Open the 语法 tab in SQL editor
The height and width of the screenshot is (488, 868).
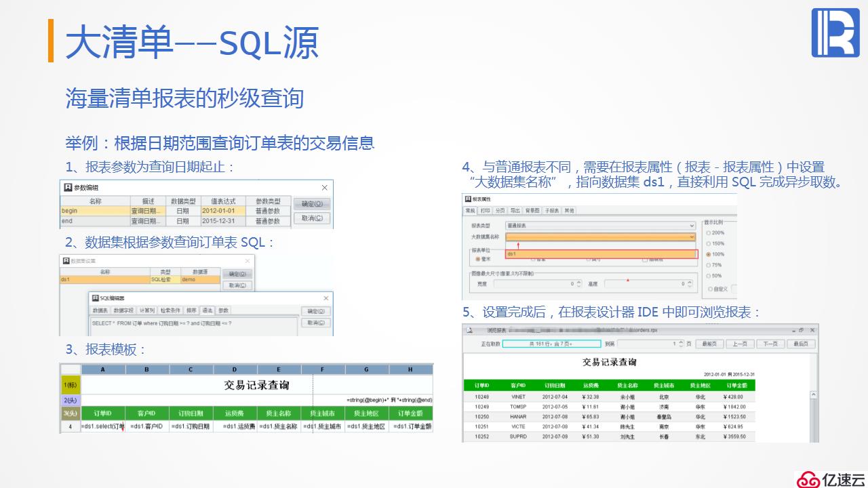[x=208, y=310]
